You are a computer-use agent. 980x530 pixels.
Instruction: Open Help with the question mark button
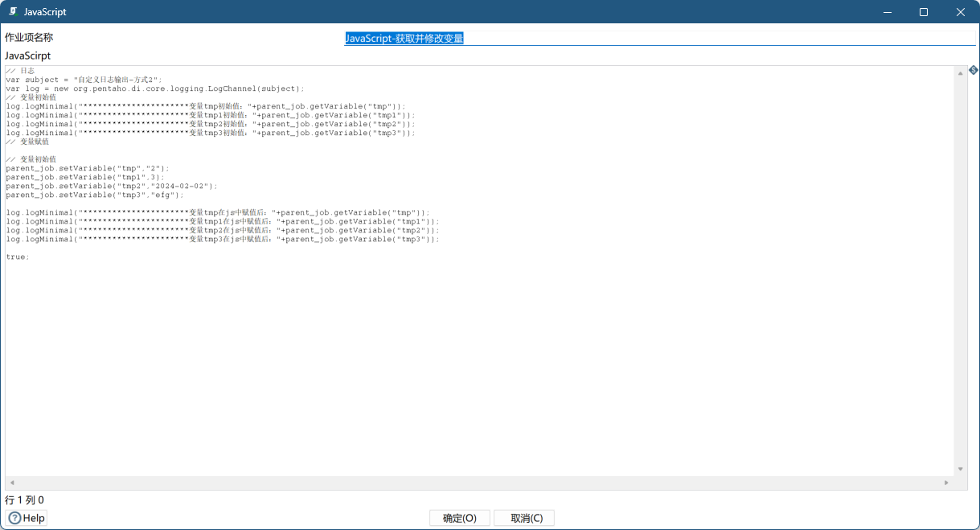[x=27, y=518]
